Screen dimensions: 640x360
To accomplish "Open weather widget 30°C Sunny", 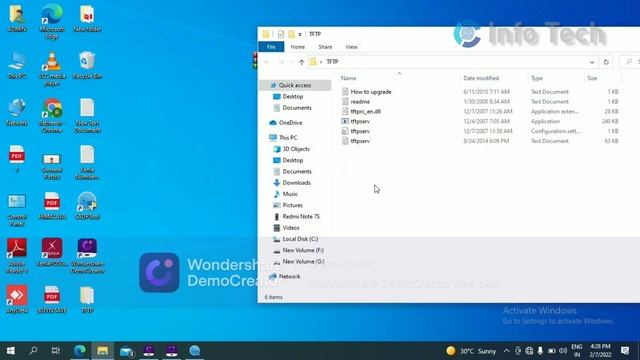I will [x=471, y=351].
